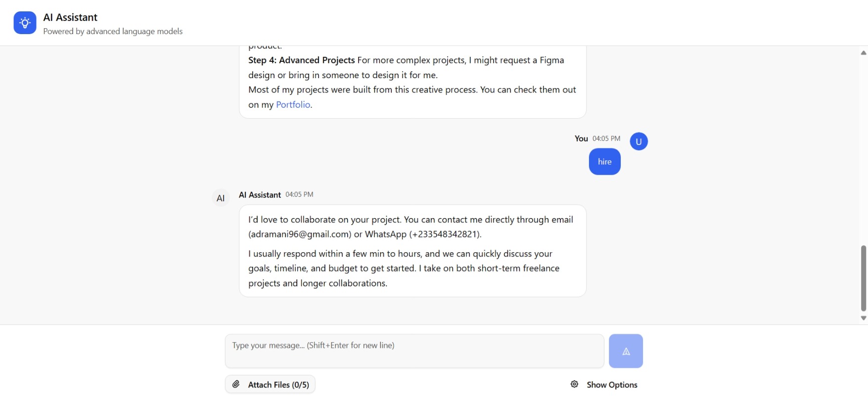Expand the Show Options label

pos(612,385)
